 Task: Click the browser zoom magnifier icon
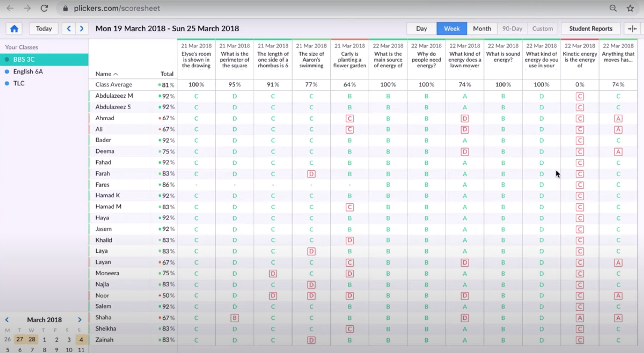[x=613, y=8]
